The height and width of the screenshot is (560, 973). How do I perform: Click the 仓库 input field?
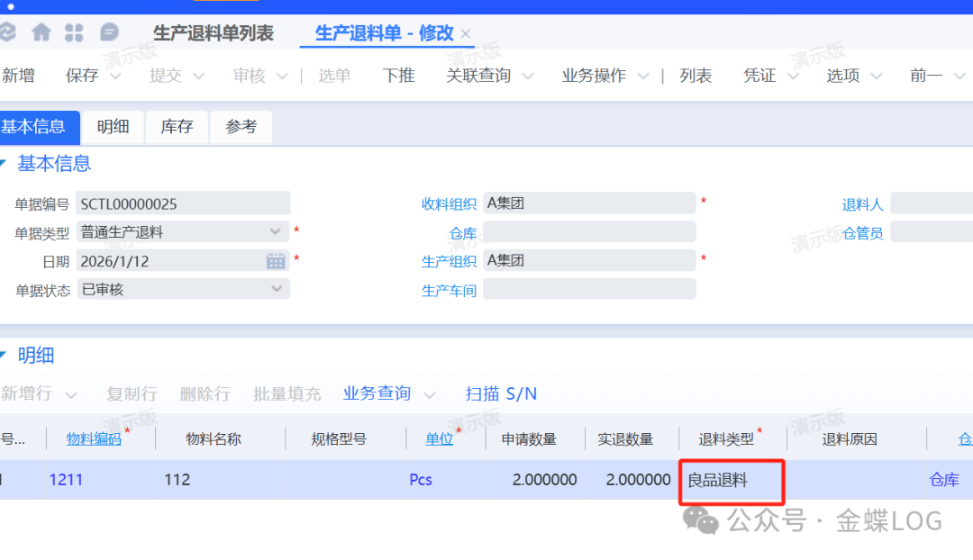[589, 231]
